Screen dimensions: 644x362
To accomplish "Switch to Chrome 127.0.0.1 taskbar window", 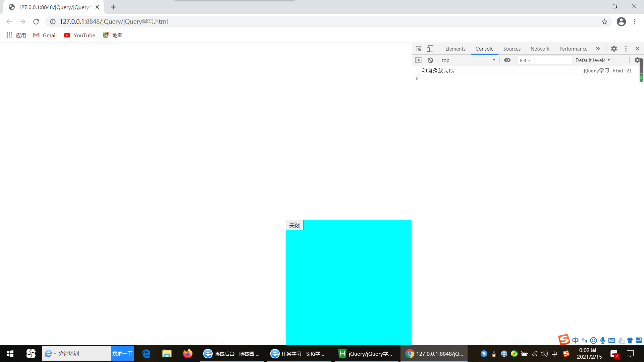I will pos(434,354).
